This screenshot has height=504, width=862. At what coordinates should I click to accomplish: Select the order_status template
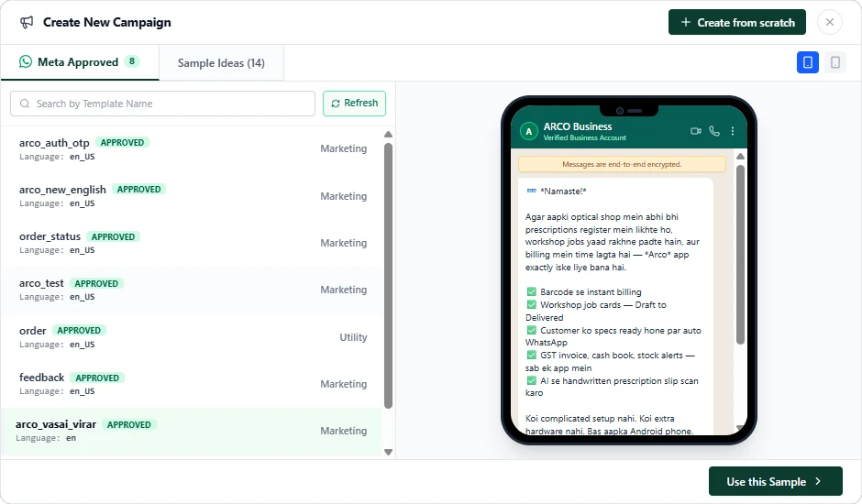(191, 243)
